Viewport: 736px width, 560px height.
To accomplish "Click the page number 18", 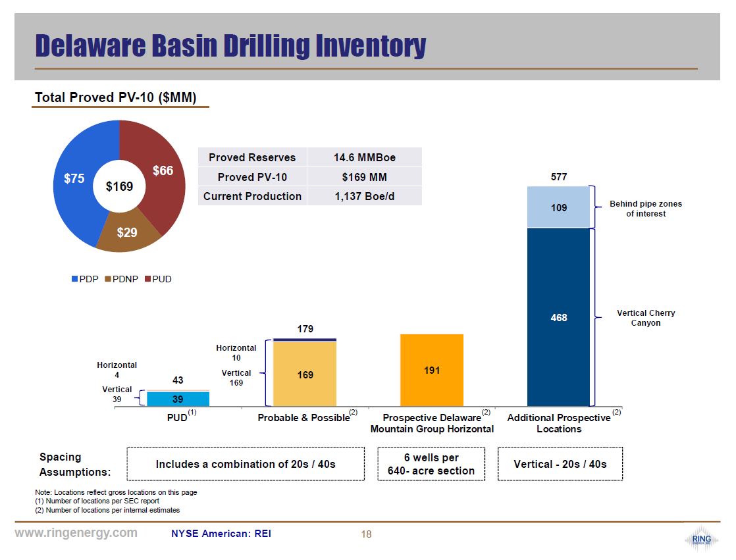I will pyautogui.click(x=366, y=534).
